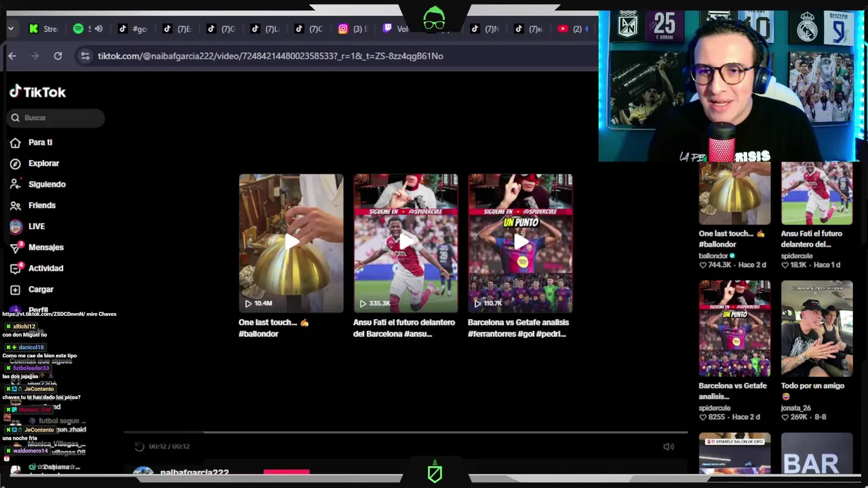Viewport: 868px width, 488px height.
Task: Switch to the TikTok (7)C tab
Action: pos(309,28)
